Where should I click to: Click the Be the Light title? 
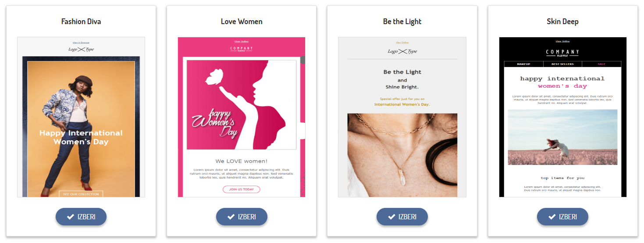coord(402,21)
